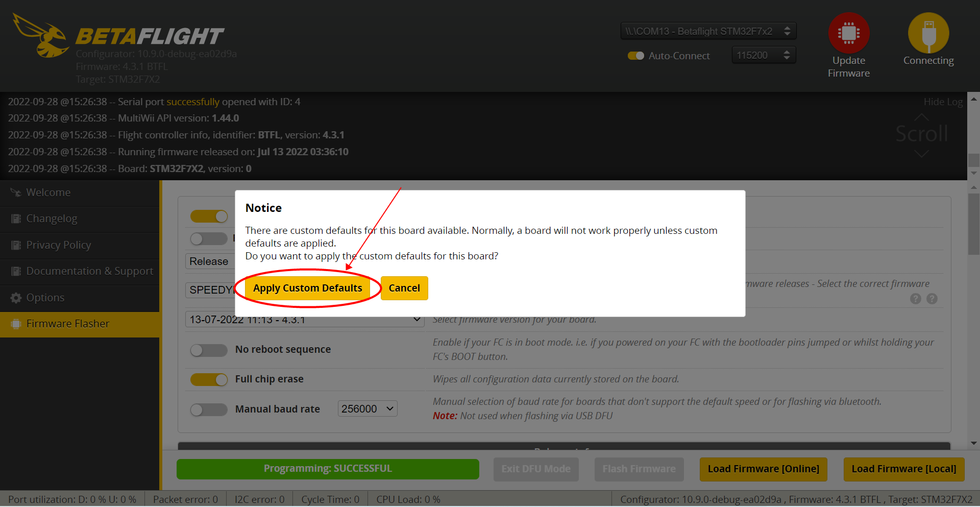Open the Documentation & Support tab

coord(80,271)
